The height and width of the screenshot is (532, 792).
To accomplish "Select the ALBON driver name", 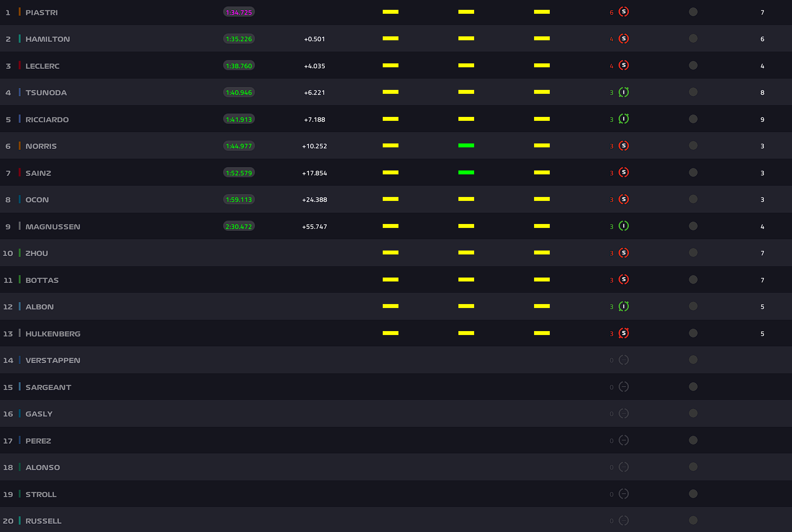I will click(x=40, y=307).
